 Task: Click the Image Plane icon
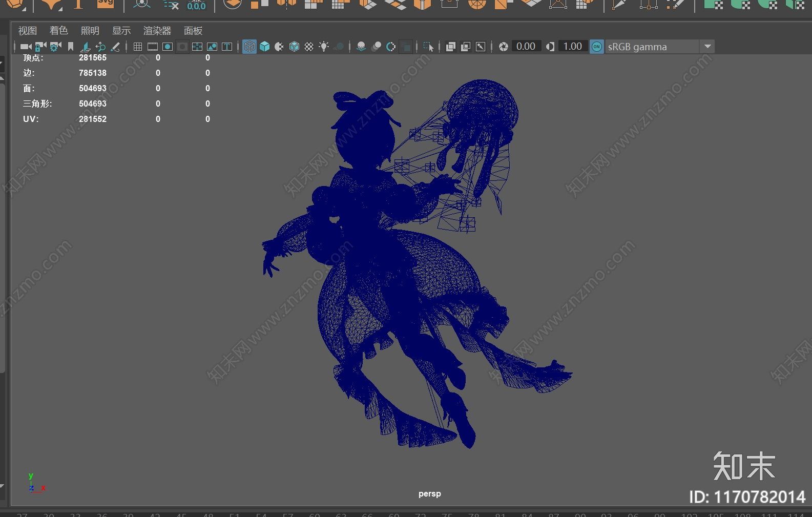click(86, 47)
